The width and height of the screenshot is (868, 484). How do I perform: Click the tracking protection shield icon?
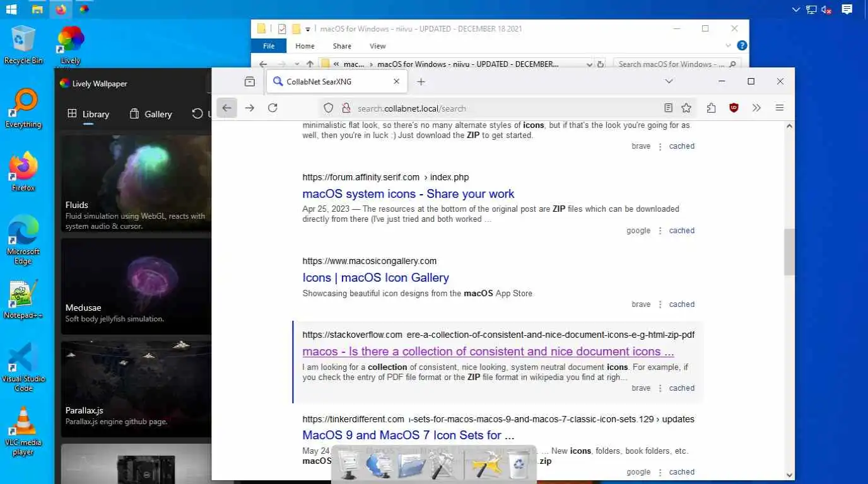(x=328, y=108)
